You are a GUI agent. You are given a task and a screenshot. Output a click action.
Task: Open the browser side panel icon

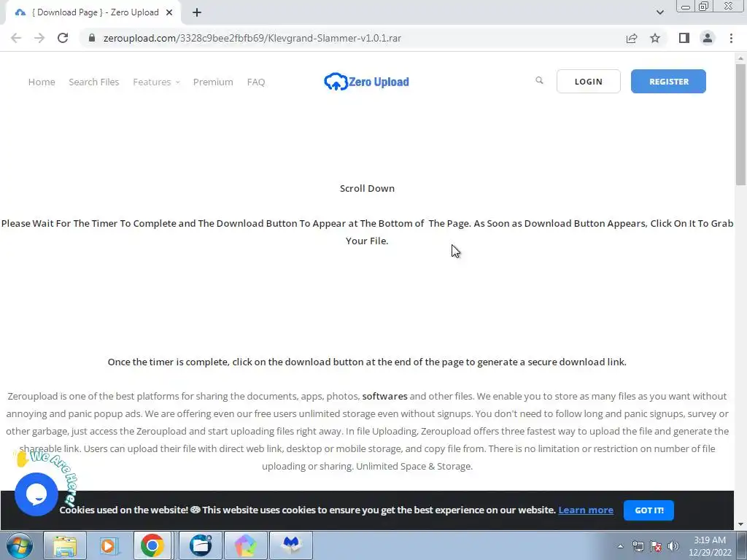[684, 38]
